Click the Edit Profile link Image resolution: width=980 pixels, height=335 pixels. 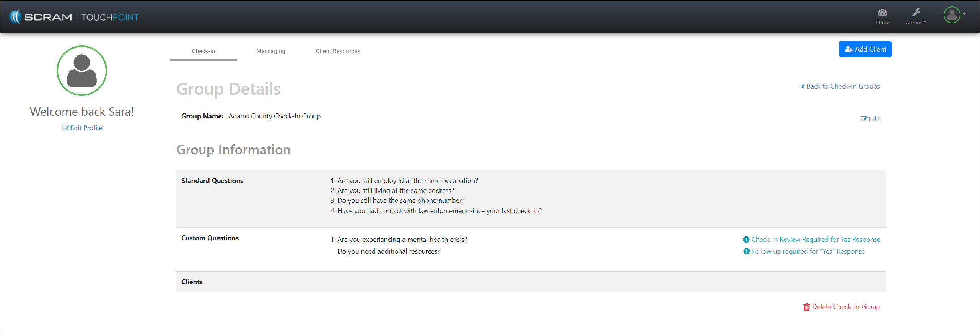pos(86,128)
